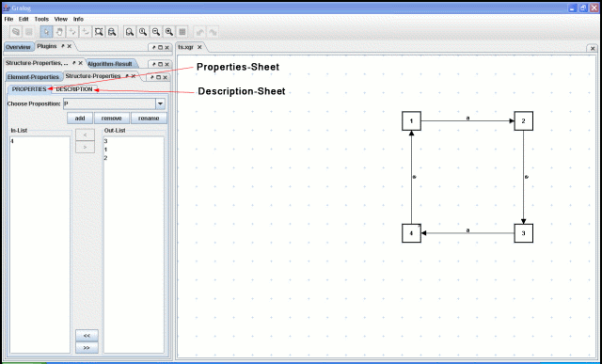Open the Edit menu
The width and height of the screenshot is (602, 364).
(x=24, y=19)
